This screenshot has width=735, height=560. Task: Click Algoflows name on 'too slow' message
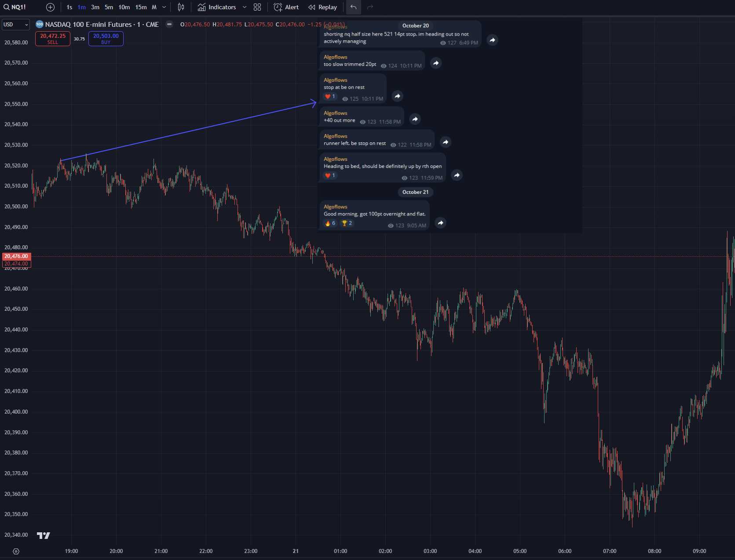point(335,57)
